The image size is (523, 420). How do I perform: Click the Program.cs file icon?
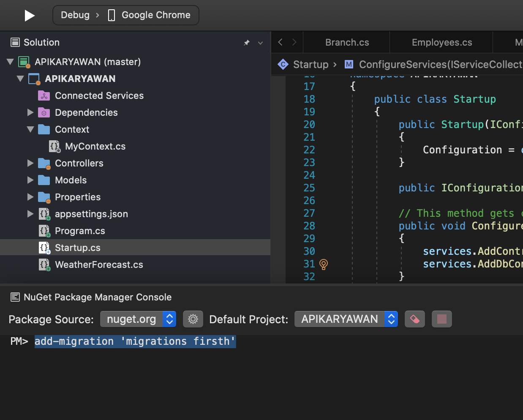[x=44, y=231]
